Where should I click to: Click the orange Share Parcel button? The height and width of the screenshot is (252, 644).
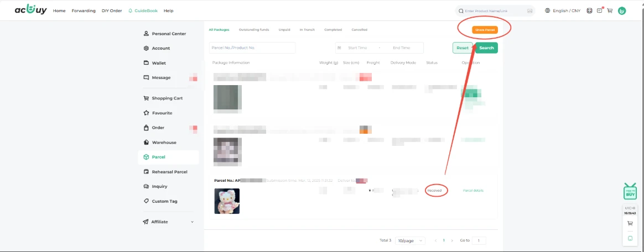[485, 29]
